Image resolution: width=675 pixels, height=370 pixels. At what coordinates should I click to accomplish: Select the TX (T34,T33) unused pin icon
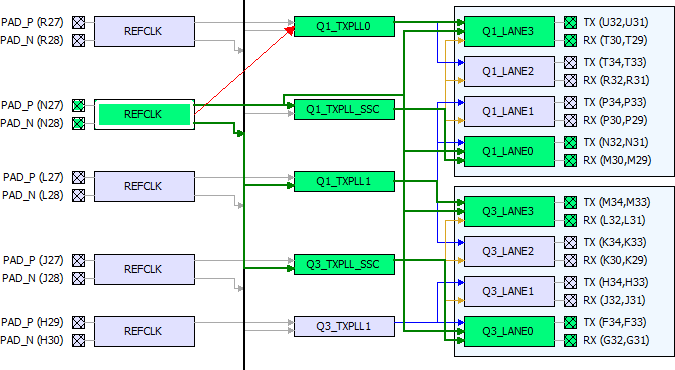(x=570, y=62)
